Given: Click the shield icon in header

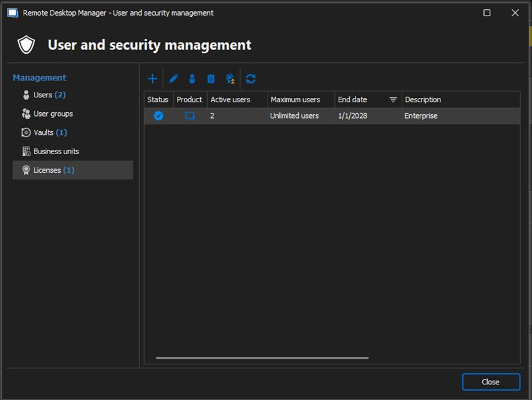Looking at the screenshot, I should pos(26,45).
